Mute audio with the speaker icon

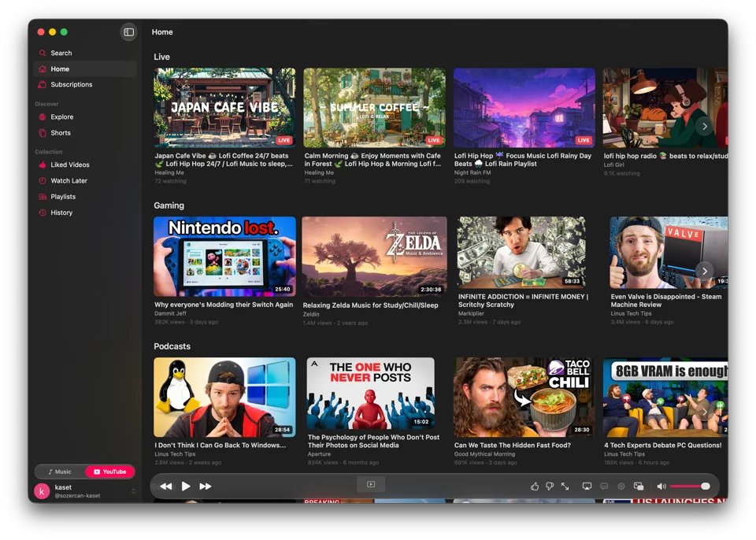pos(661,486)
